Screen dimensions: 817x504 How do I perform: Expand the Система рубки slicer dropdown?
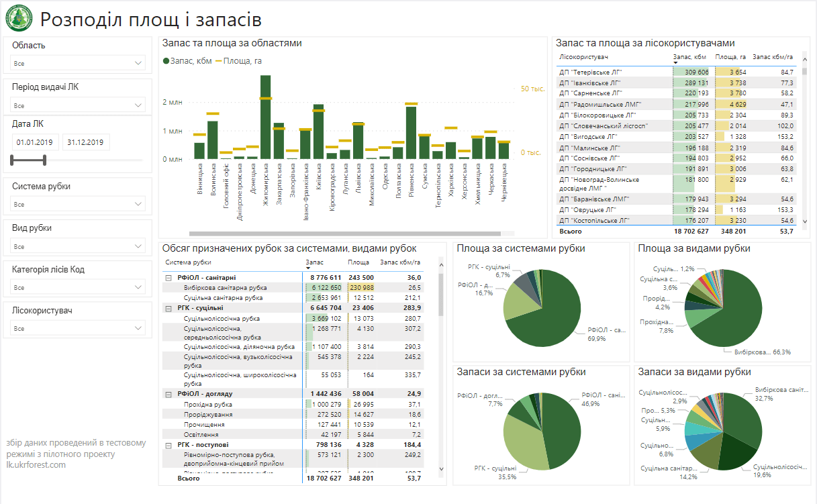point(78,204)
